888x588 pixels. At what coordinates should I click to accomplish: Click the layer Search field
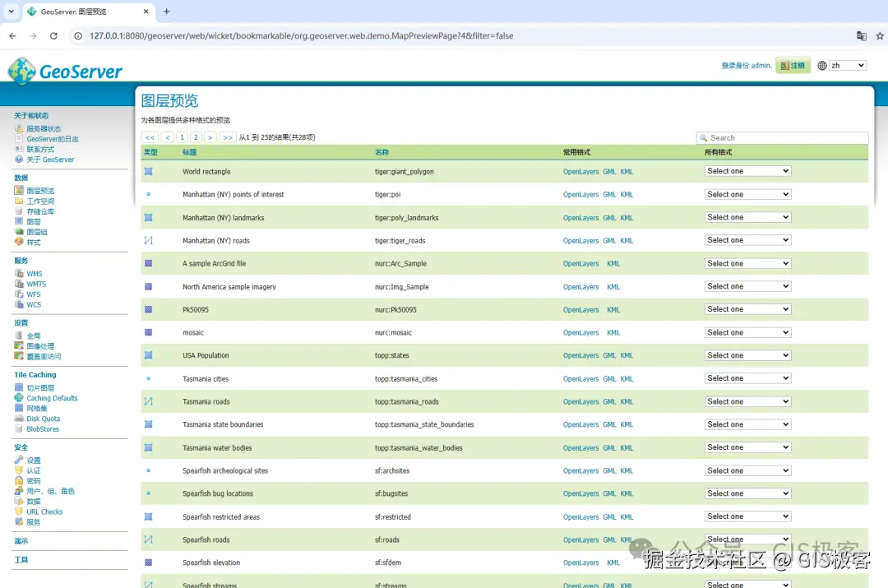click(x=782, y=137)
